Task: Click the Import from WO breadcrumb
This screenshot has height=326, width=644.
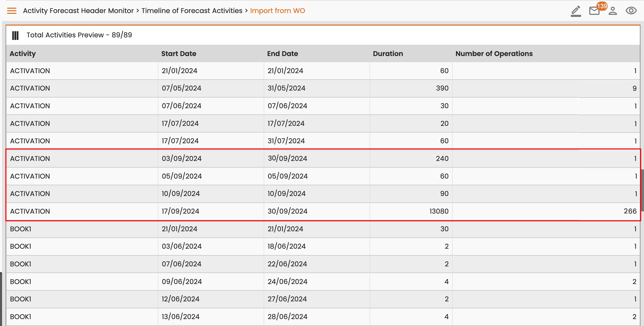Action: [277, 11]
